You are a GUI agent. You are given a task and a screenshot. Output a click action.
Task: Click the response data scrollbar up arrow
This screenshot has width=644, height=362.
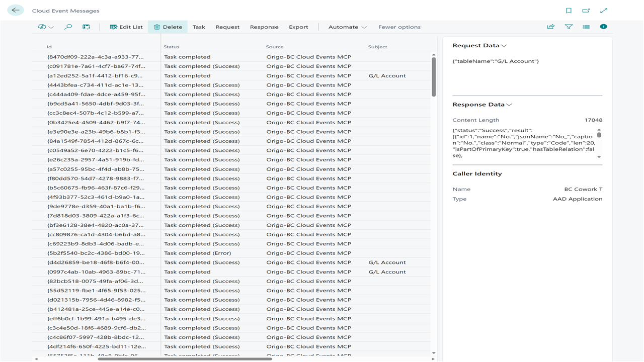pos(599,130)
